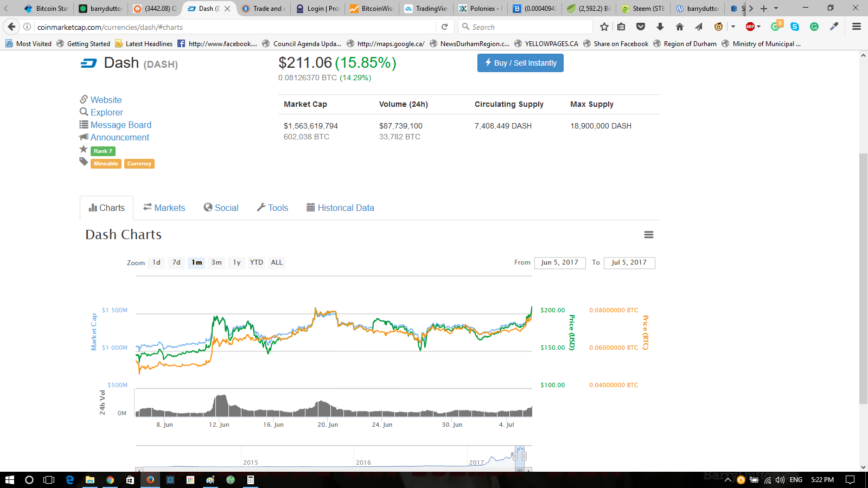This screenshot has width=868, height=488.
Task: Toggle the Price (USD) series label
Action: point(572,332)
